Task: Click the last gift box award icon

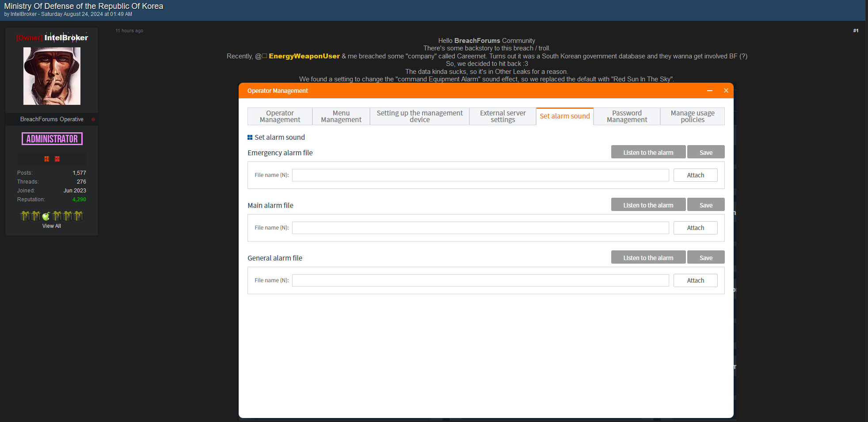Action: click(78, 216)
